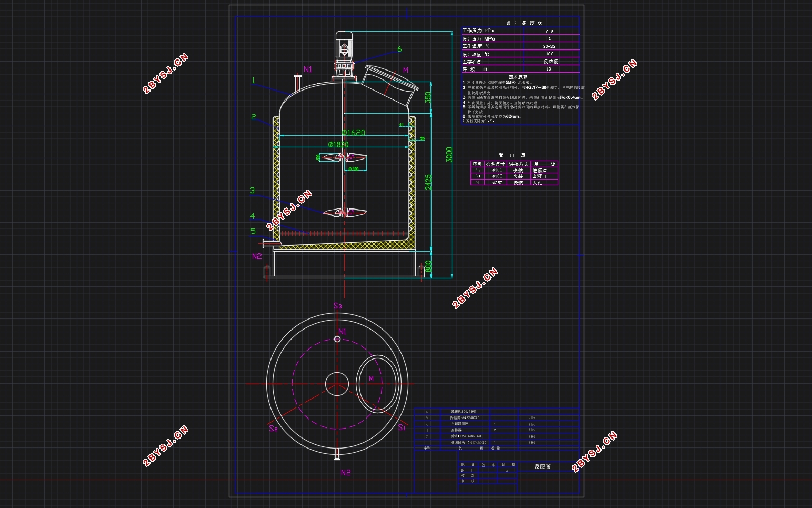Image resolution: width=812 pixels, height=508 pixels.
Task: Click the 350 vertical dimension
Action: click(428, 97)
